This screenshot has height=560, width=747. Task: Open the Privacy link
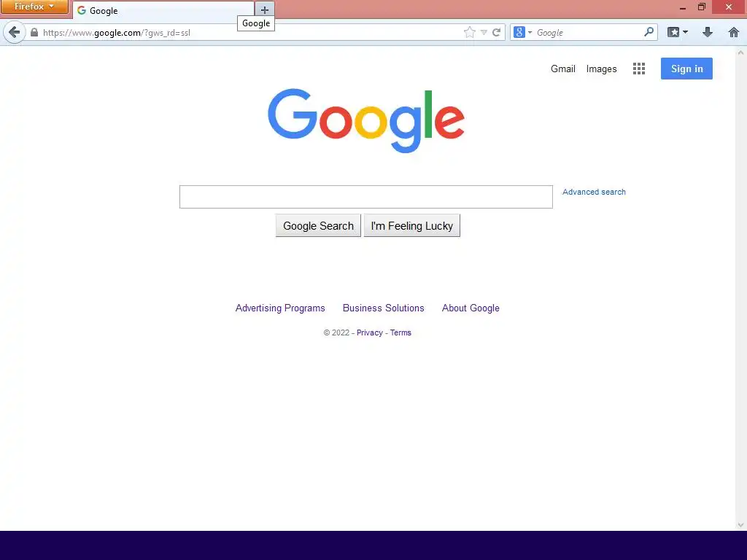[370, 332]
